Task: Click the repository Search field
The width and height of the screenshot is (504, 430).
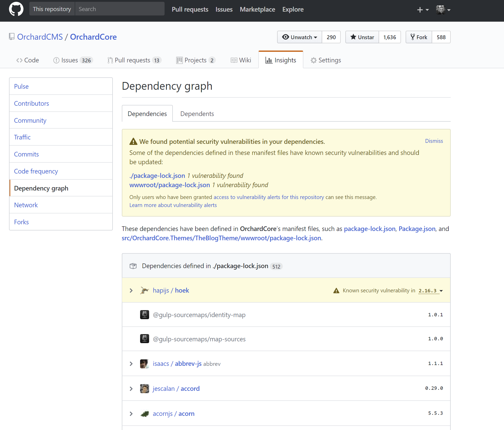Action: pyautogui.click(x=120, y=9)
